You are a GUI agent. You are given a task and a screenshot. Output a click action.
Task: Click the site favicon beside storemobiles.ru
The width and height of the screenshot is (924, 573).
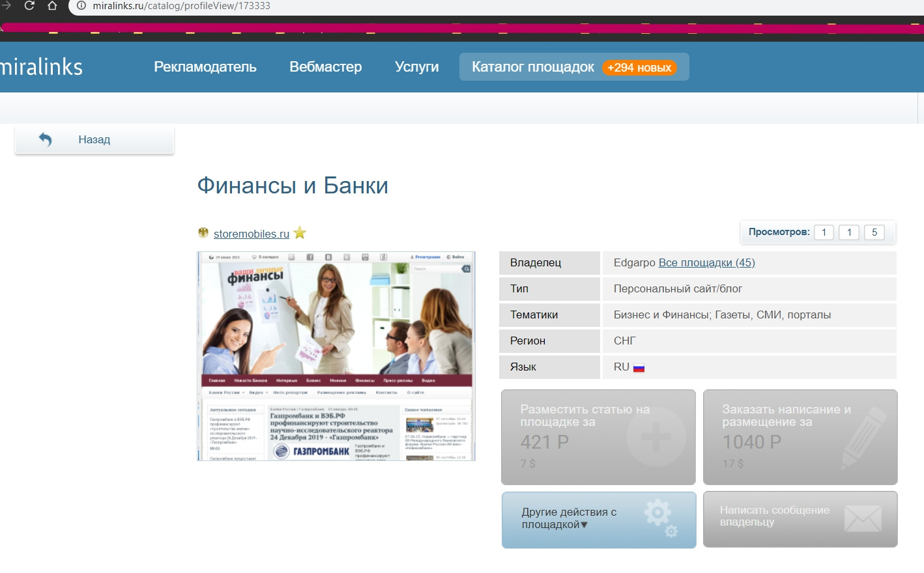click(x=203, y=232)
